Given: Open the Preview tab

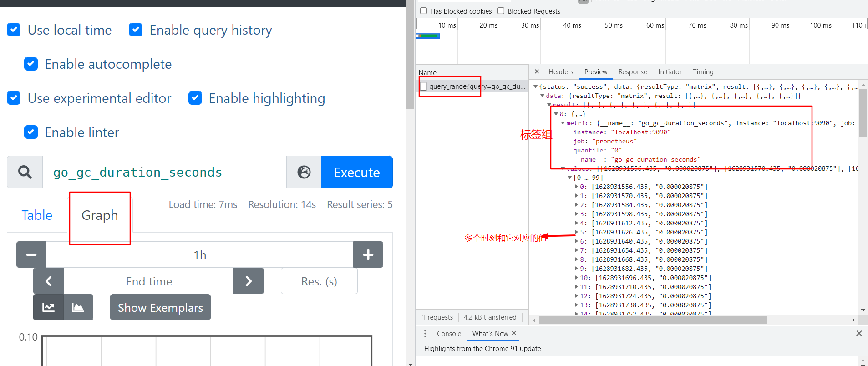Looking at the screenshot, I should click(x=596, y=72).
